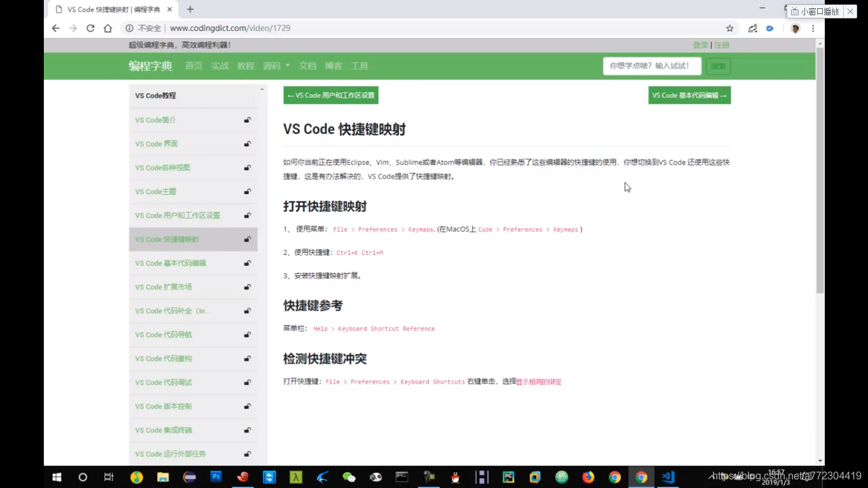Click the 登录 link

pos(700,45)
